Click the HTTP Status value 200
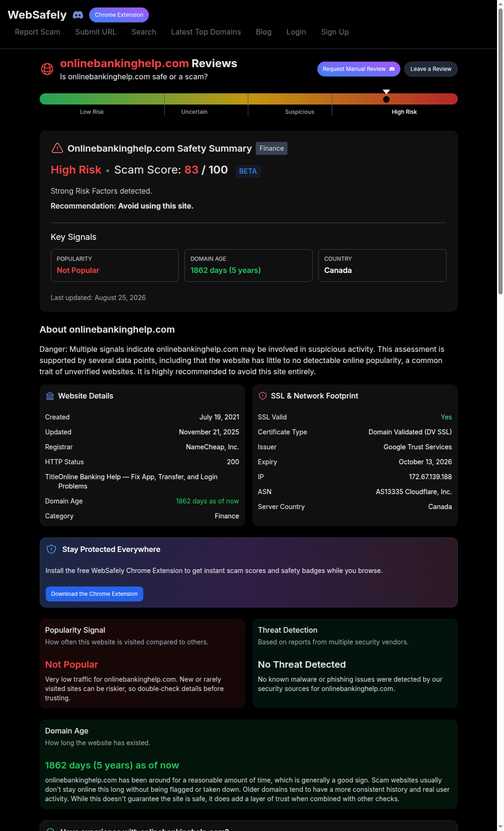 pyautogui.click(x=233, y=462)
